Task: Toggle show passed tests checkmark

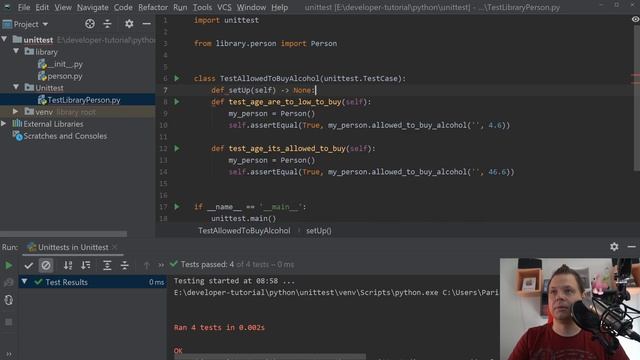Action: pyautogui.click(x=29, y=266)
